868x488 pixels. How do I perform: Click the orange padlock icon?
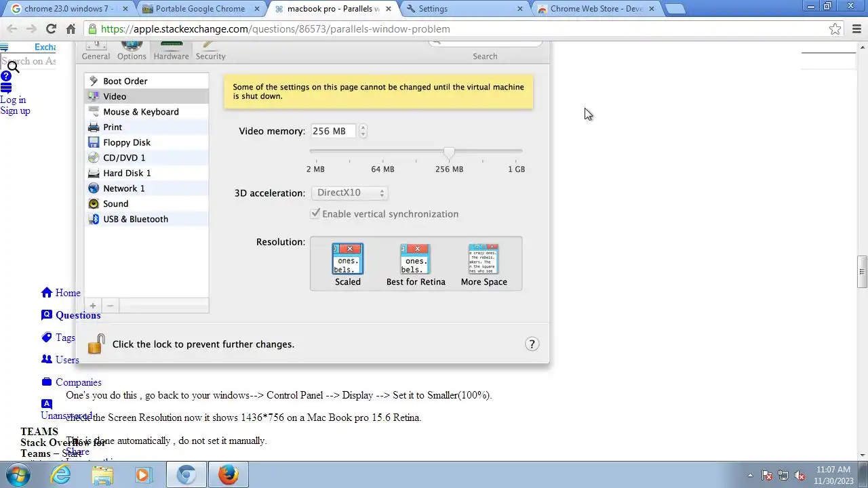pyautogui.click(x=96, y=344)
